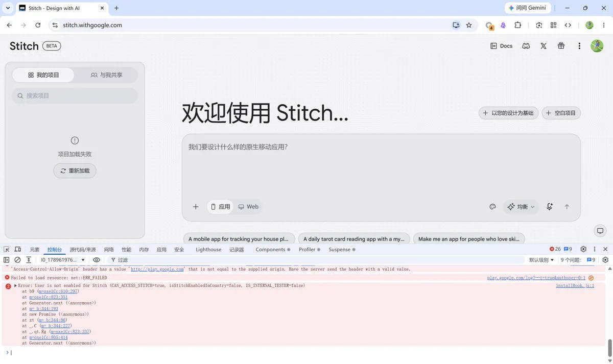
Task: Toggle the console sidebar panel icon
Action: coord(7,260)
